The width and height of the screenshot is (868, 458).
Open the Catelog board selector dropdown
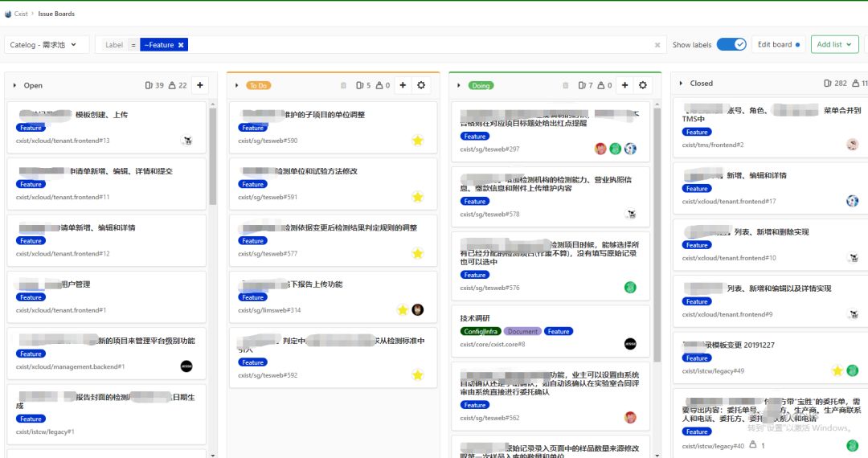point(47,45)
